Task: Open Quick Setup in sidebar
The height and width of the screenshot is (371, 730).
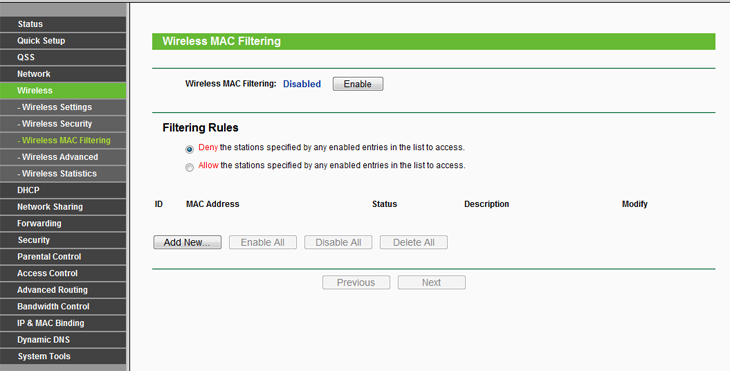Action: [63, 40]
